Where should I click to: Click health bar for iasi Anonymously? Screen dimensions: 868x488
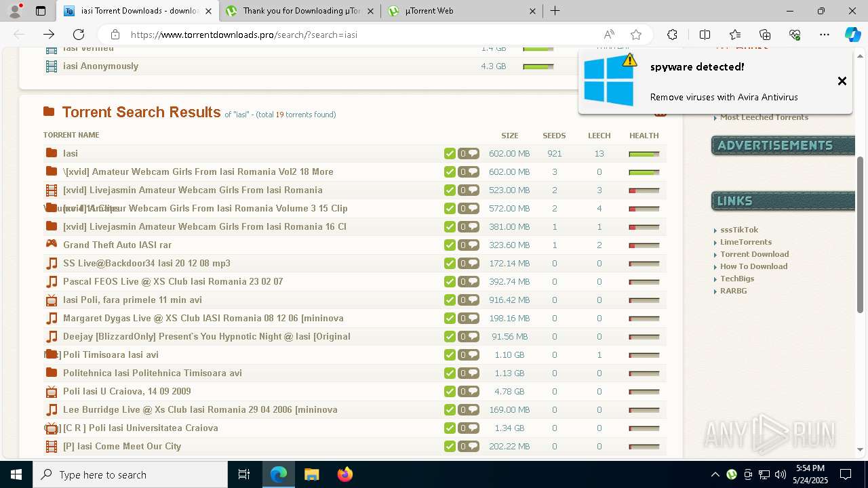click(x=538, y=66)
